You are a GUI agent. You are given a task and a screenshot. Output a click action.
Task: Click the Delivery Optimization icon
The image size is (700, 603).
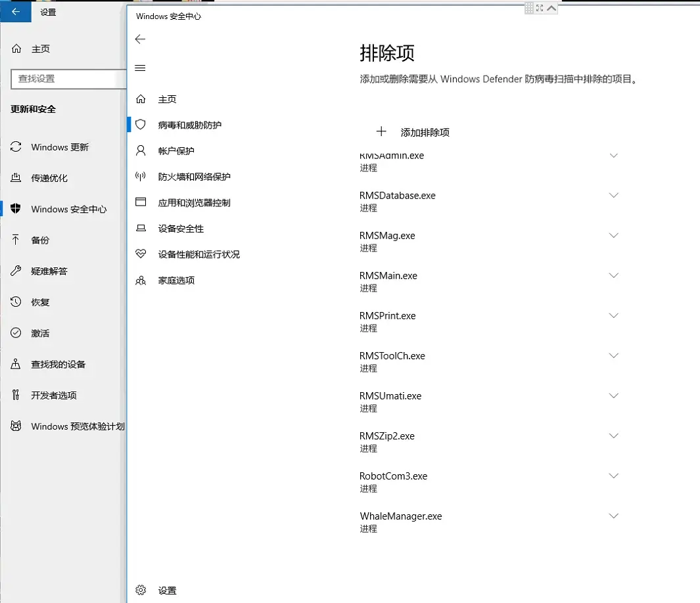[x=16, y=177]
